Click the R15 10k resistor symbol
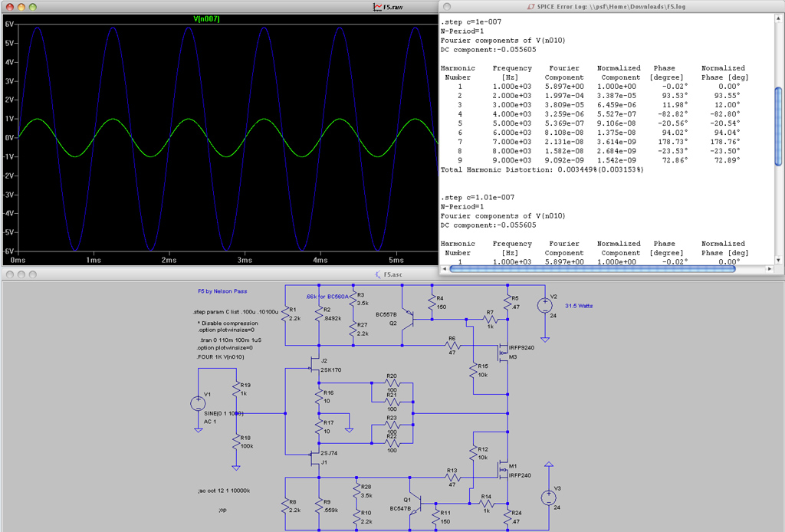Viewport: 785px width, 532px height. click(x=473, y=370)
